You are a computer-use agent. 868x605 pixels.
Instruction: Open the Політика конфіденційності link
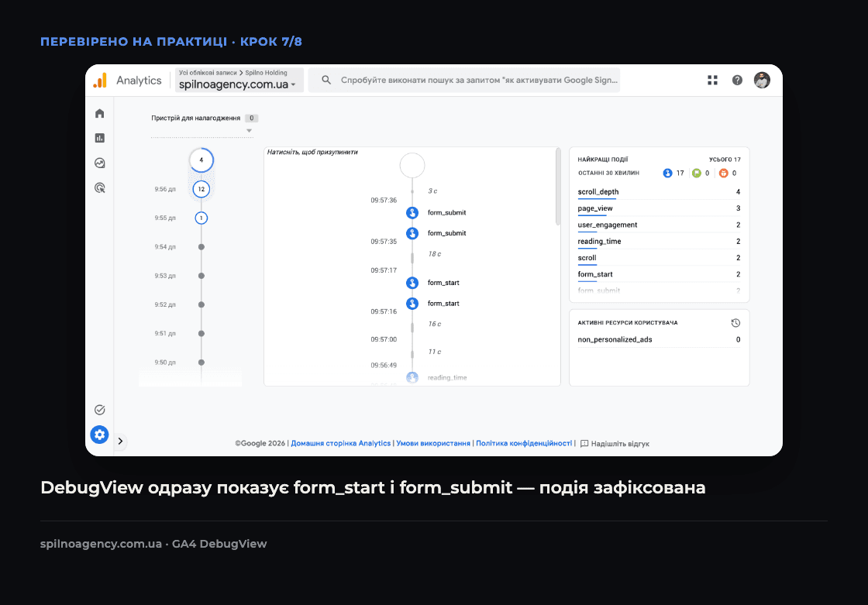tap(524, 443)
